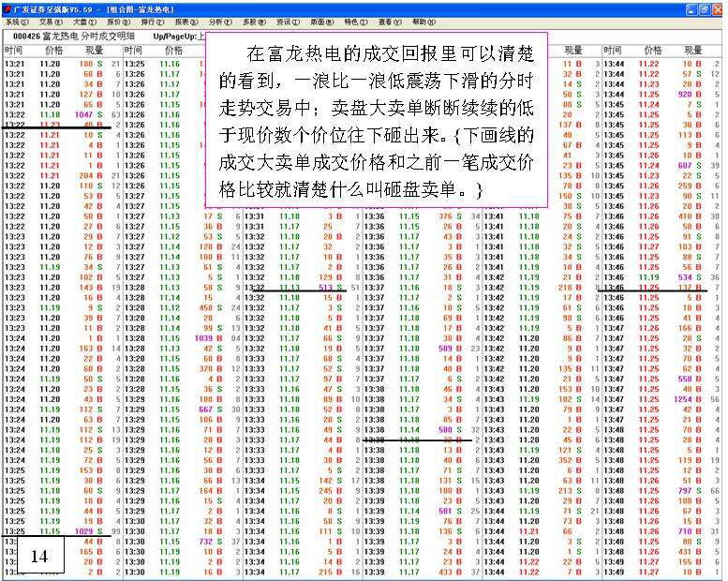The image size is (728, 581).
Task: Select the 13:43 trade with volume 213 S
Action: pyautogui.click(x=542, y=490)
